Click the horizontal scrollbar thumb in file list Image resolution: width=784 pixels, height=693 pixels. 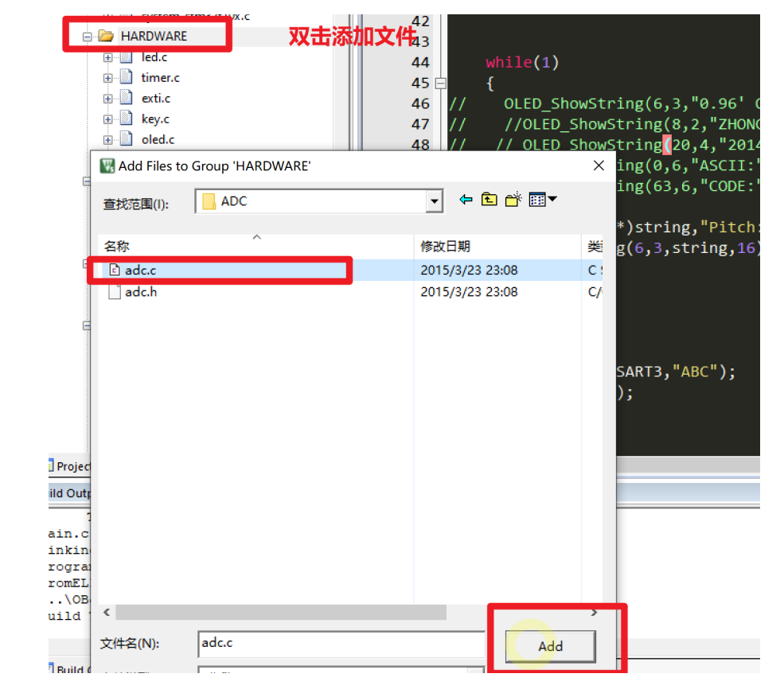coord(281,612)
